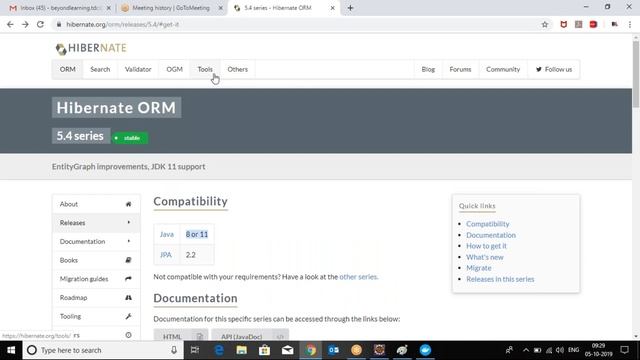Go back with browser back arrow
640x360 pixels.
click(10, 24)
